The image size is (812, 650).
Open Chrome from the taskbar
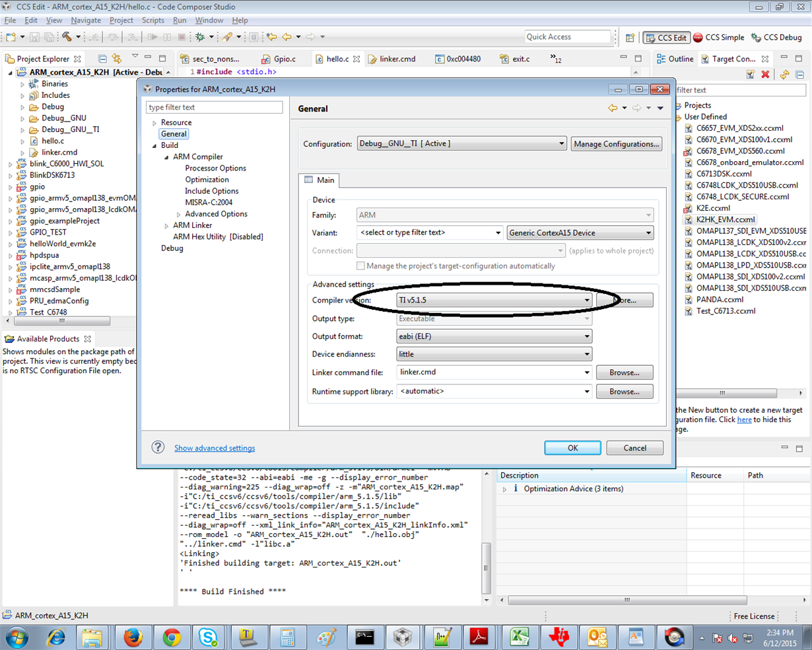point(172,637)
